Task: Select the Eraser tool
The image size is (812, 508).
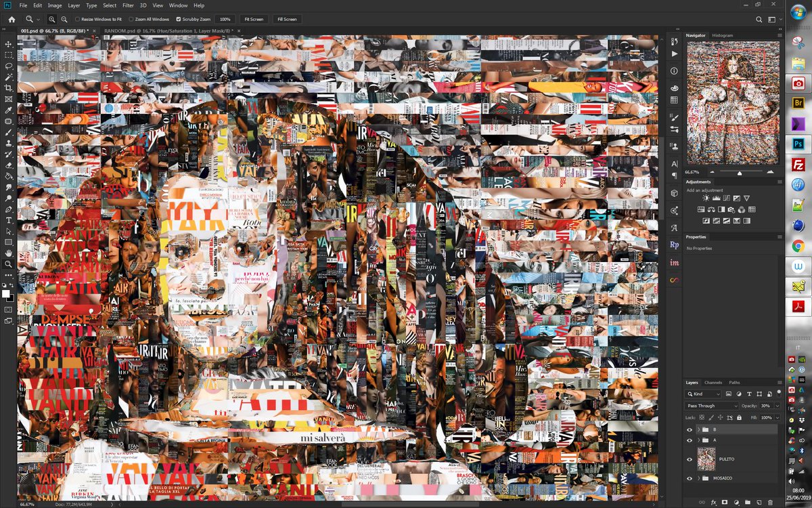Action: coord(9,165)
